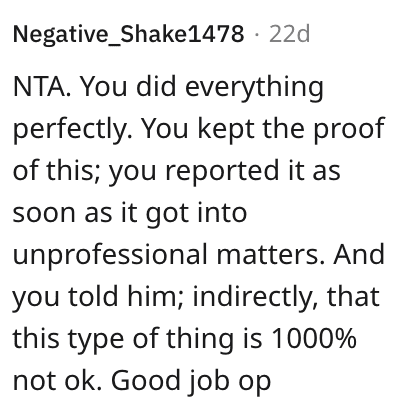
Task: Click the '1000%' text
Action: (x=314, y=339)
